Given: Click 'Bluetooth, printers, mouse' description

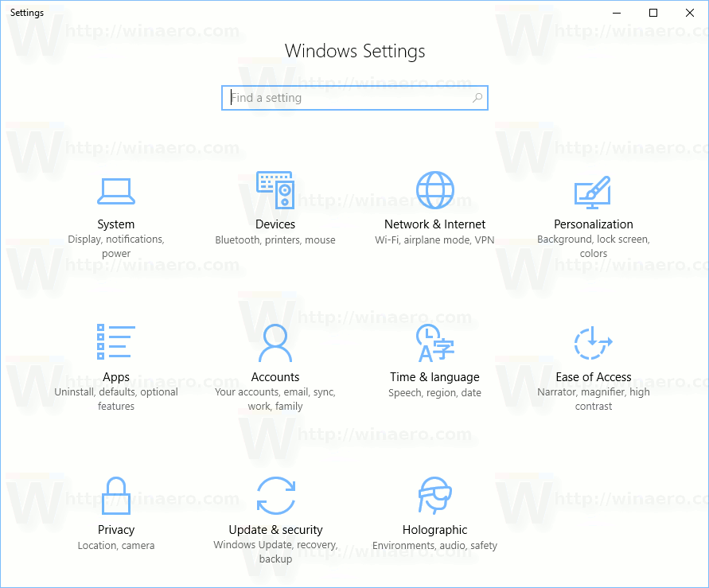Looking at the screenshot, I should [x=275, y=240].
